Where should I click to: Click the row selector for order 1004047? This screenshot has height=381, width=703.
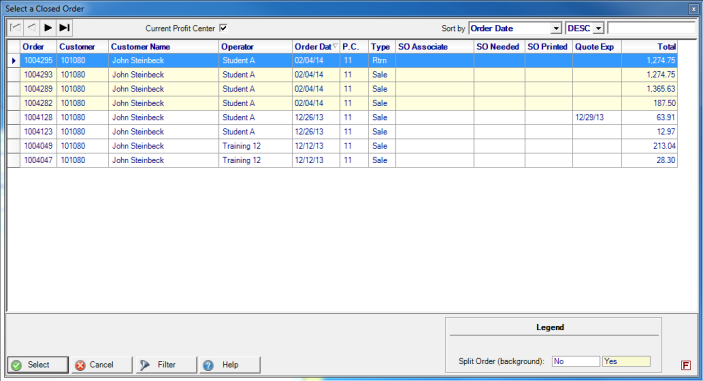(x=13, y=160)
